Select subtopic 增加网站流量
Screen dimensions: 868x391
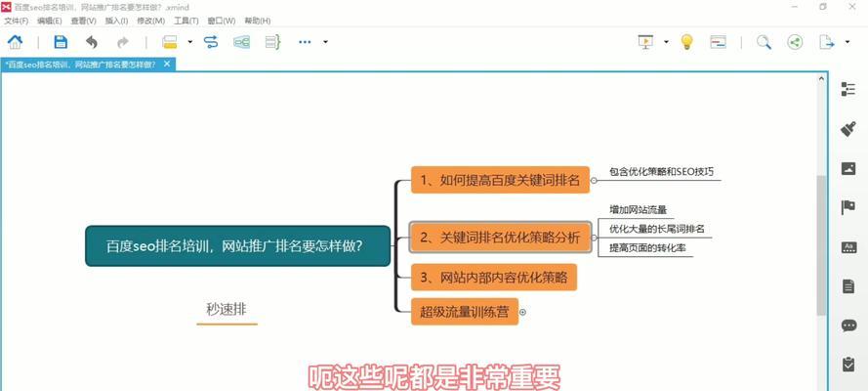(638, 210)
